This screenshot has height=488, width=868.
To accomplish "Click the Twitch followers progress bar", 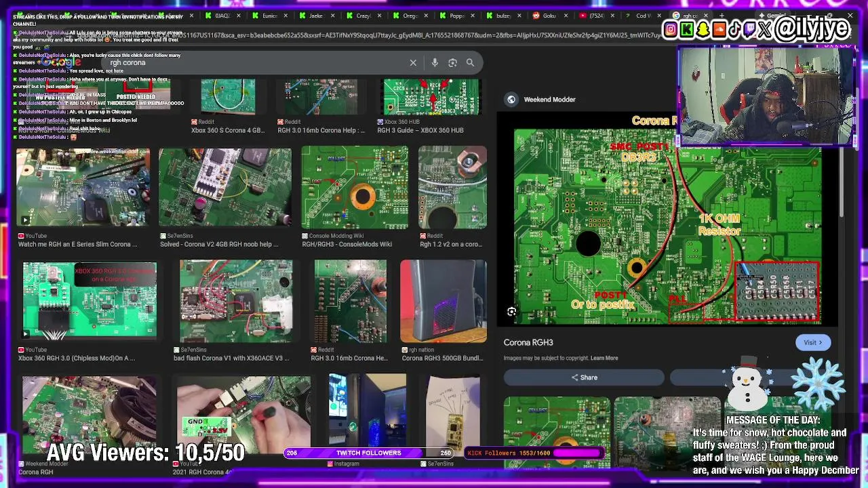I will coord(370,453).
